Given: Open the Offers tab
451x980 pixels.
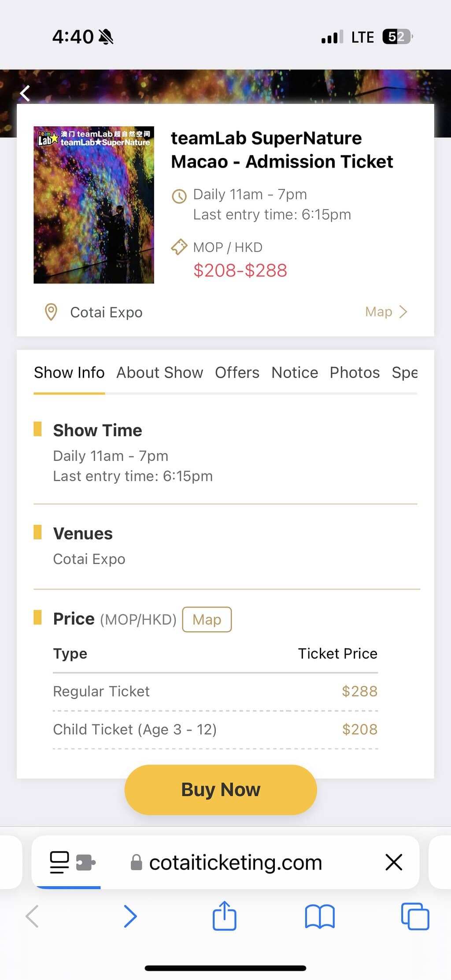Looking at the screenshot, I should (237, 372).
